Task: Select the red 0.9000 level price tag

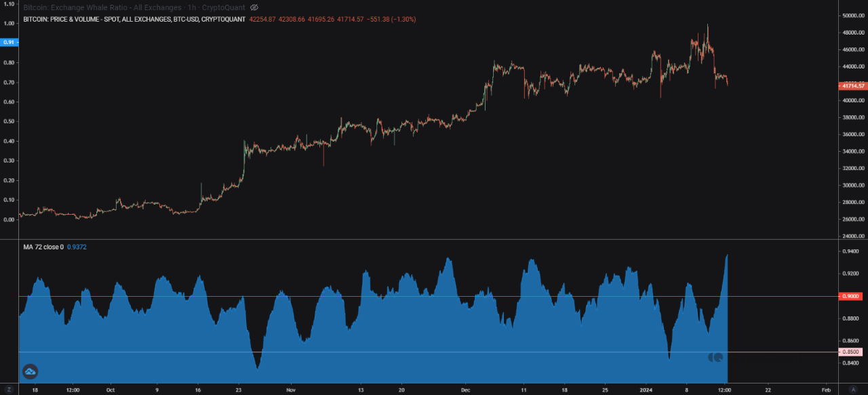Action: click(x=850, y=296)
